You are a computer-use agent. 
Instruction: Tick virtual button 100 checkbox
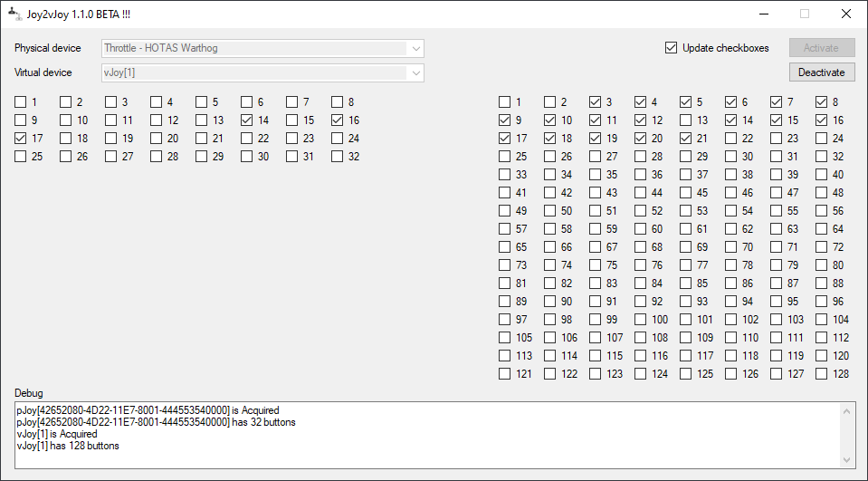[x=641, y=320]
